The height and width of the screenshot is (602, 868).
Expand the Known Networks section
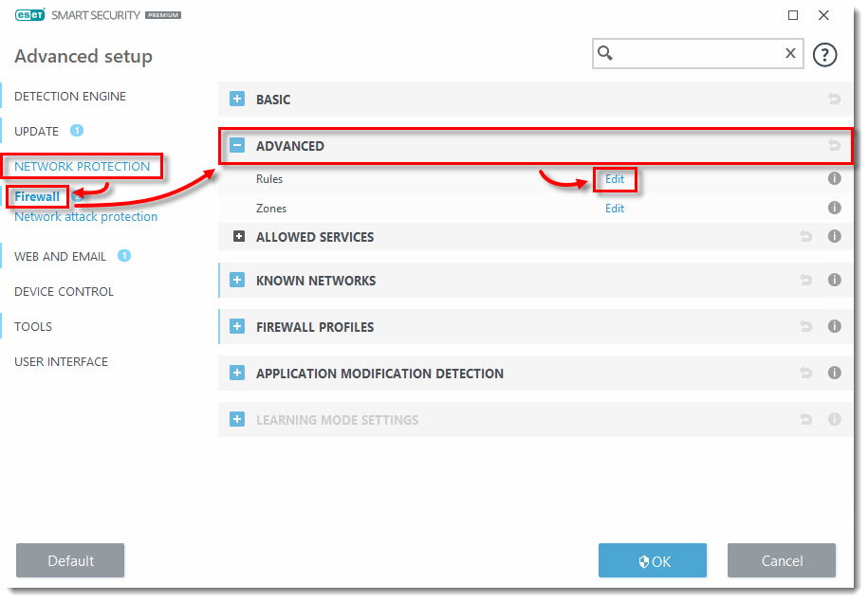tap(237, 280)
